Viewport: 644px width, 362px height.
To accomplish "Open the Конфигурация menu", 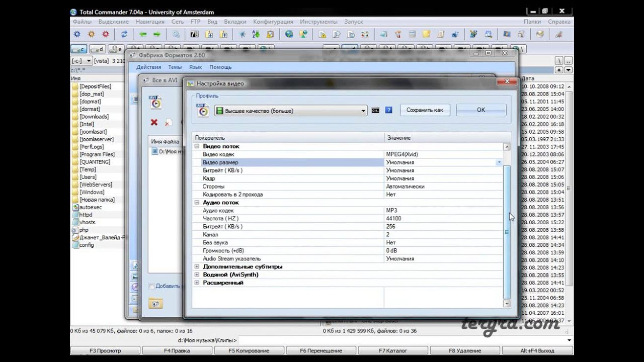I will point(273,22).
